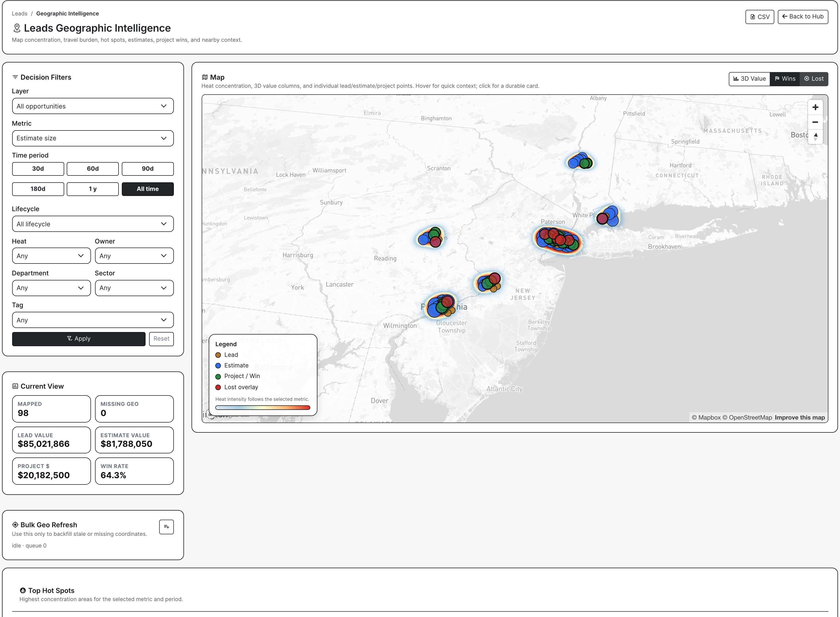Select the All time period

click(x=148, y=189)
